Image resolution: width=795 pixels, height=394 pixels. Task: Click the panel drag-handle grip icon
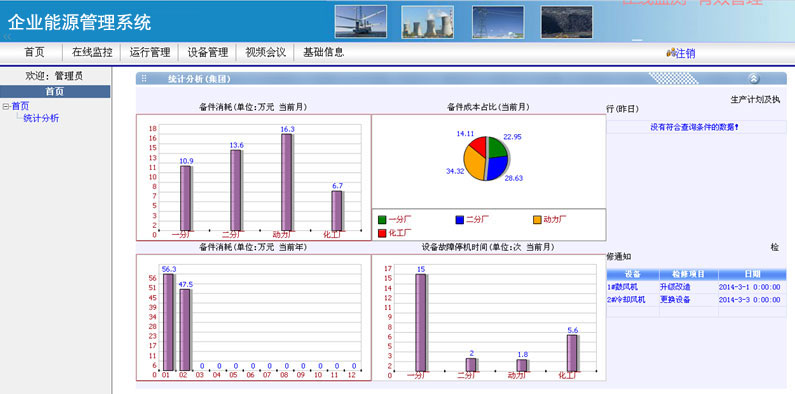click(144, 79)
